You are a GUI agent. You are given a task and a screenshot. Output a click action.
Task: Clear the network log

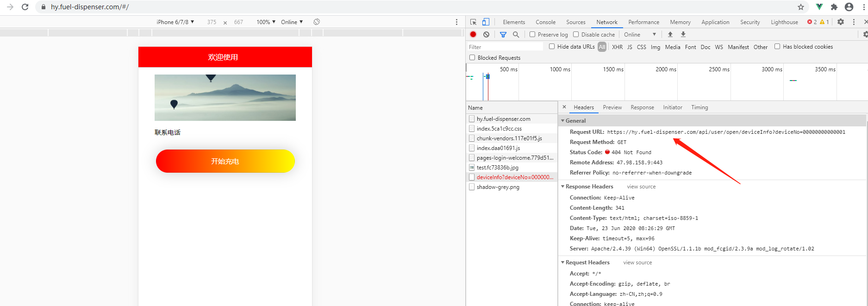pyautogui.click(x=486, y=34)
